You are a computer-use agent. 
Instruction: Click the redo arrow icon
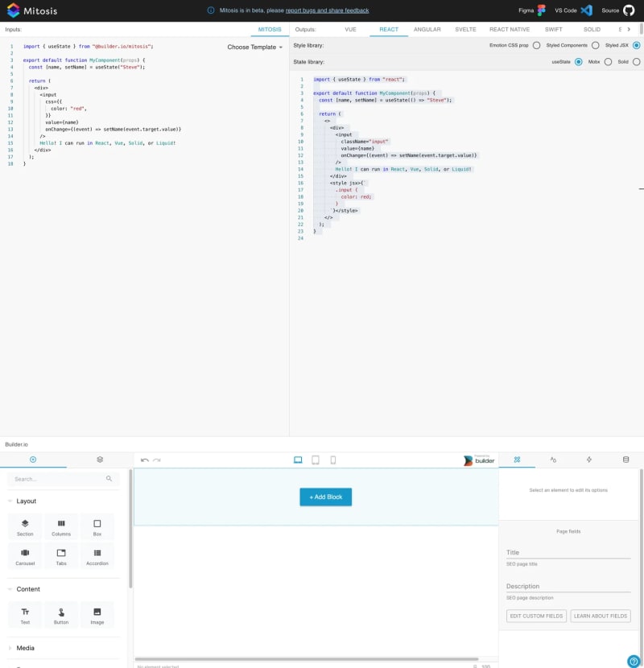coord(157,460)
